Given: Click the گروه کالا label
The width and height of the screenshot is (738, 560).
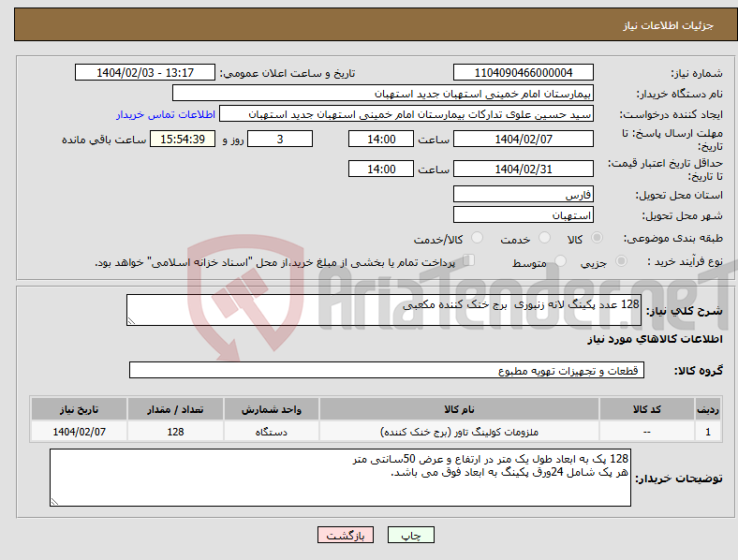Looking at the screenshot, I should pos(699,371).
